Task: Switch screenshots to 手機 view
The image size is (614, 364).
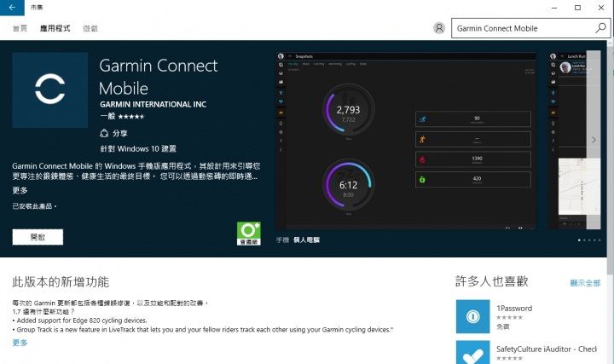Action: [282, 240]
